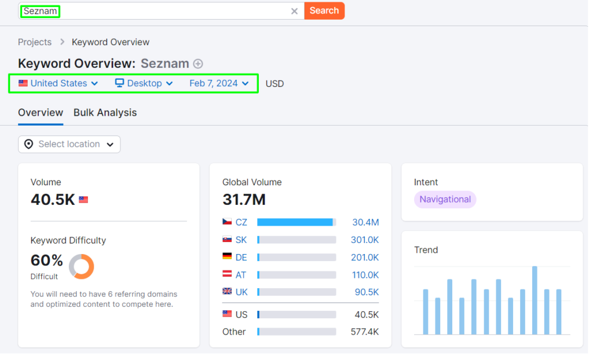Click the UK country link
The height and width of the screenshot is (364, 593).
(241, 292)
